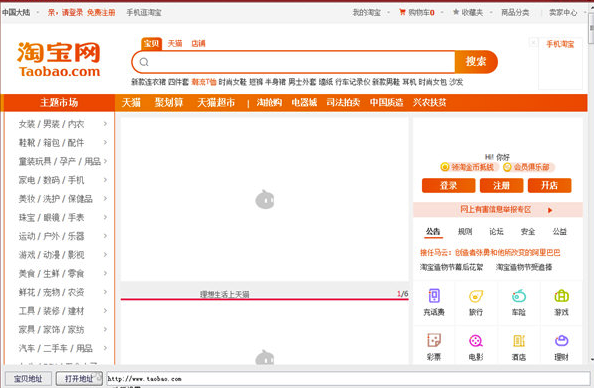This screenshot has height=388, width=594.
Task: Click the main carousel banner placeholder
Action: 264,199
